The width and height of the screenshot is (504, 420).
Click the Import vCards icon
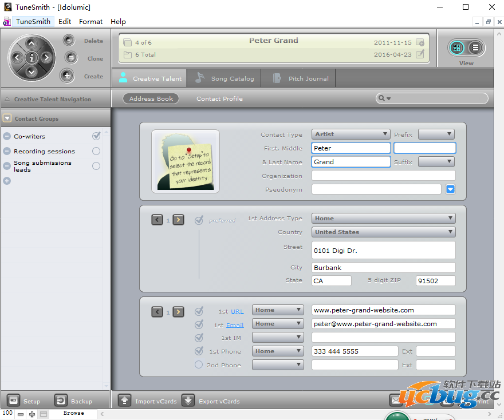point(125,401)
